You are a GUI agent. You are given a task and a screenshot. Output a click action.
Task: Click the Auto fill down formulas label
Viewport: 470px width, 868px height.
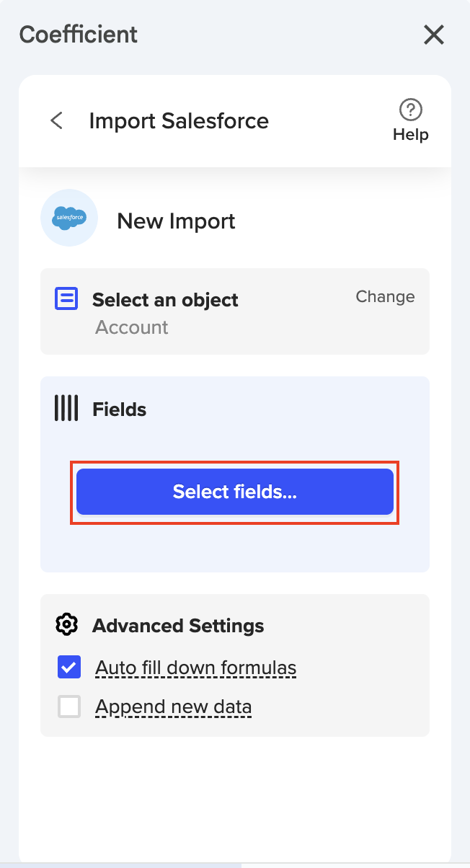195,668
